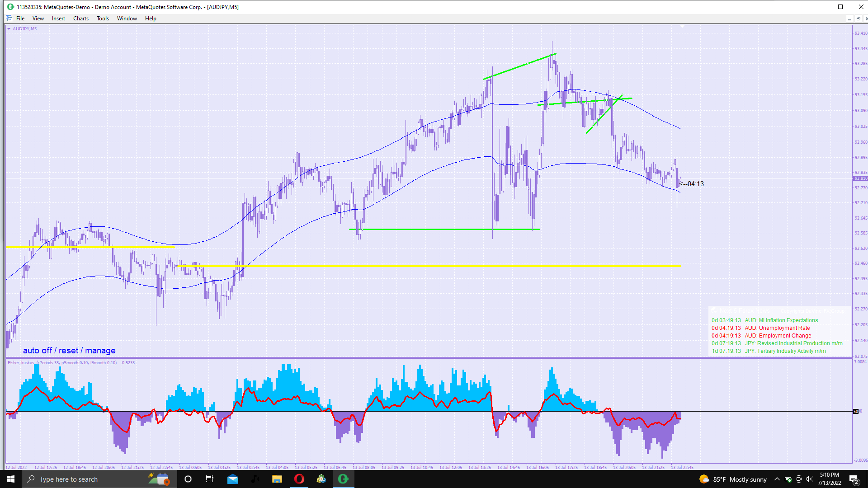Screen dimensions: 868x488
Task: Click the Cortana circle icon
Action: click(188, 479)
